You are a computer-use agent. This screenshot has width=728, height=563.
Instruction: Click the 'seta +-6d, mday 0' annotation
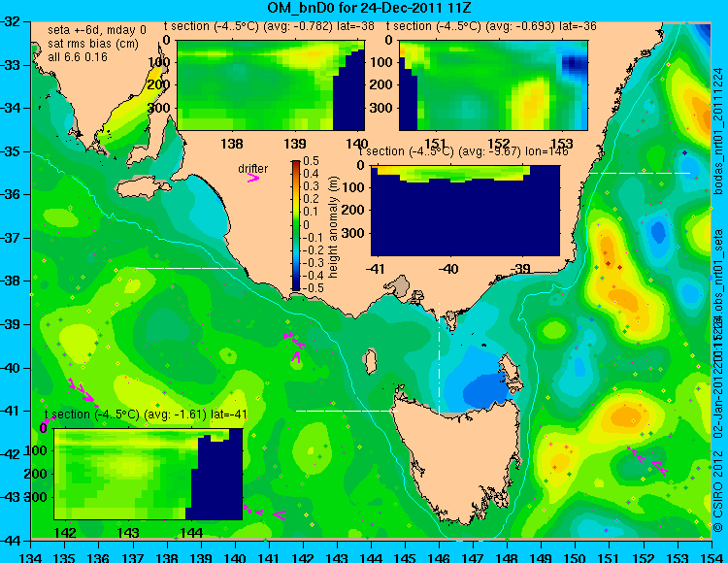pyautogui.click(x=96, y=30)
